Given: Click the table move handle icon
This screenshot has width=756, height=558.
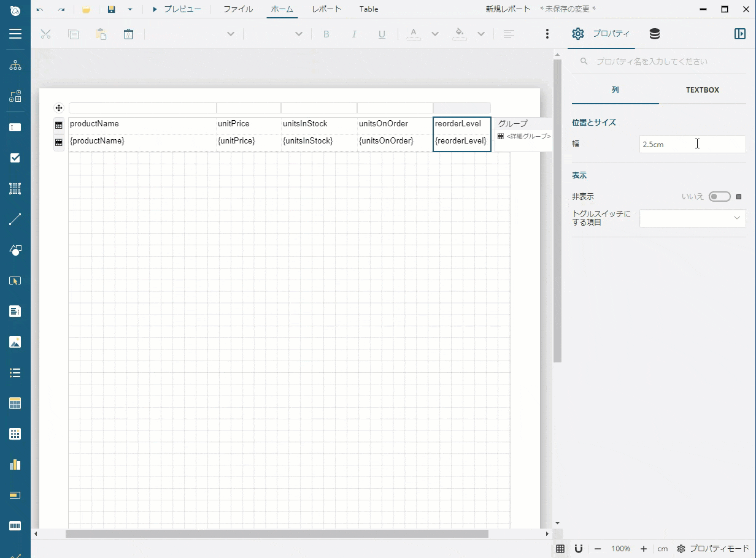Looking at the screenshot, I should (x=59, y=108).
